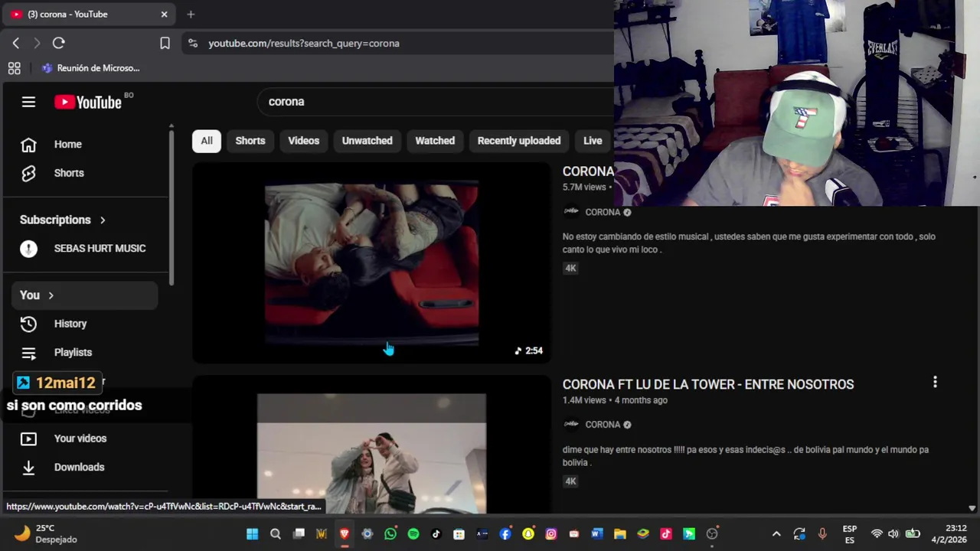Click the browser address bar URL
The image size is (980, 551).
304,44
